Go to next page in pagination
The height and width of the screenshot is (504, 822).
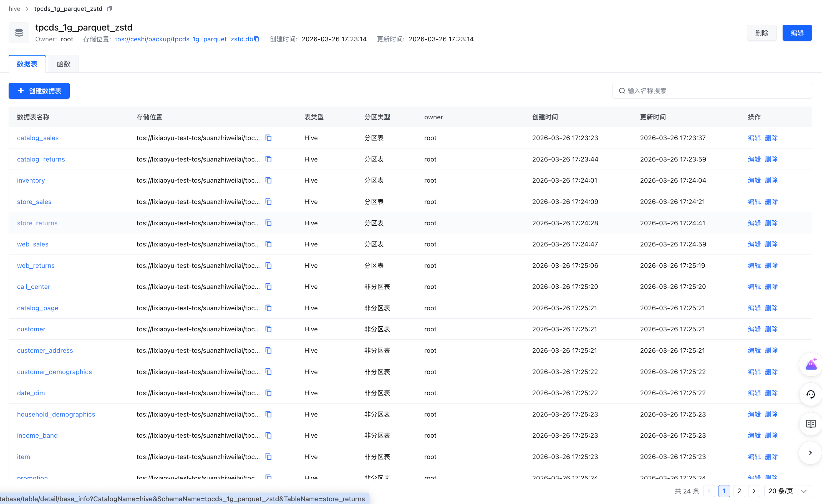click(x=754, y=491)
